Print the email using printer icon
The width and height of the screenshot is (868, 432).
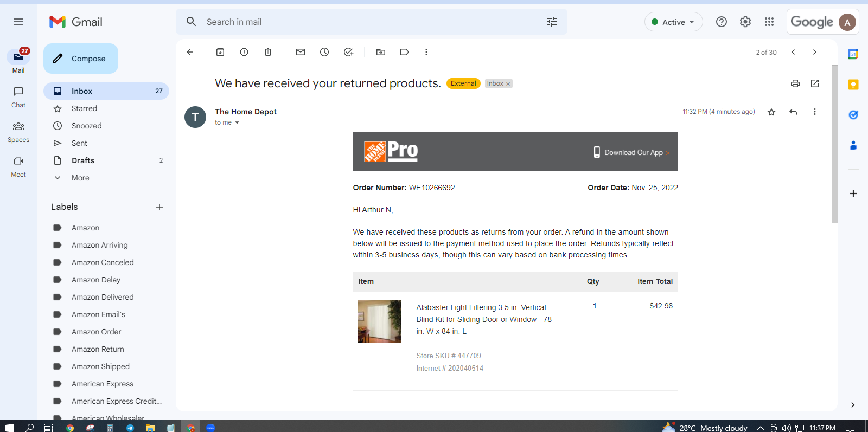click(795, 83)
